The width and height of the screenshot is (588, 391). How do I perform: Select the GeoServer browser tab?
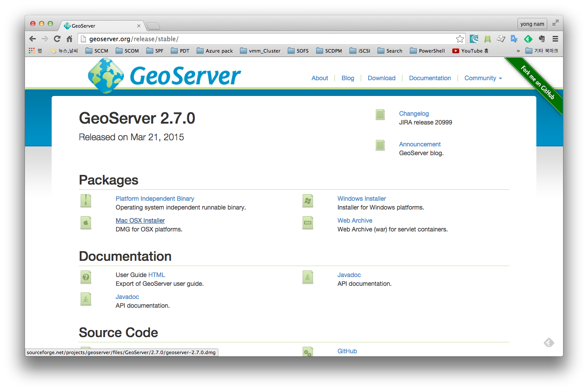pyautogui.click(x=102, y=26)
